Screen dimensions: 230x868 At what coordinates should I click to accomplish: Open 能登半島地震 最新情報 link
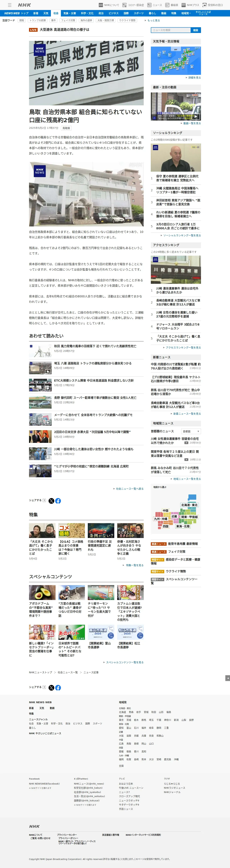pyautogui.click(x=183, y=544)
